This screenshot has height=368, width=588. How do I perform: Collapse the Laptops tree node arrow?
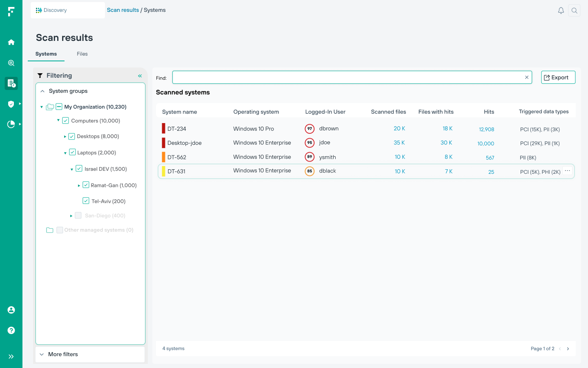pos(65,153)
